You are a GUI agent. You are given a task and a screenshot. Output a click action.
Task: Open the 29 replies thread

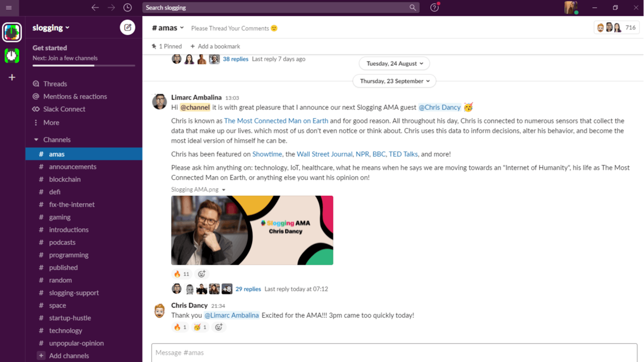click(x=248, y=289)
